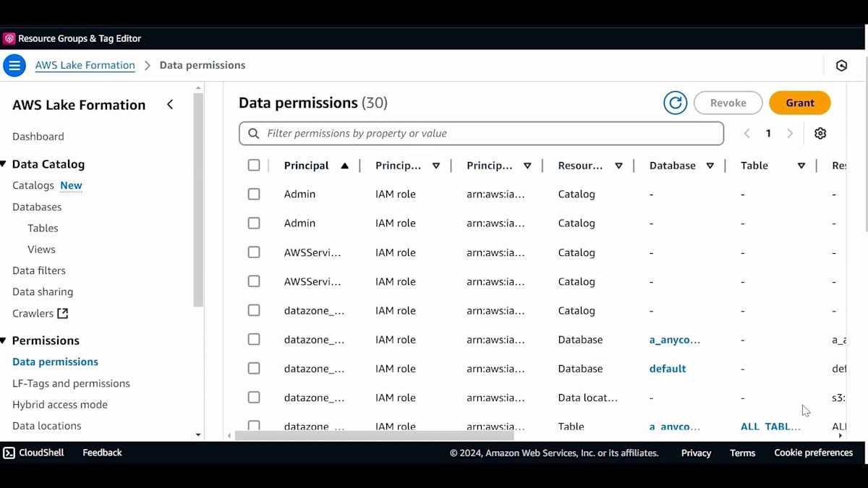Check the datazone row with default database

(254, 368)
